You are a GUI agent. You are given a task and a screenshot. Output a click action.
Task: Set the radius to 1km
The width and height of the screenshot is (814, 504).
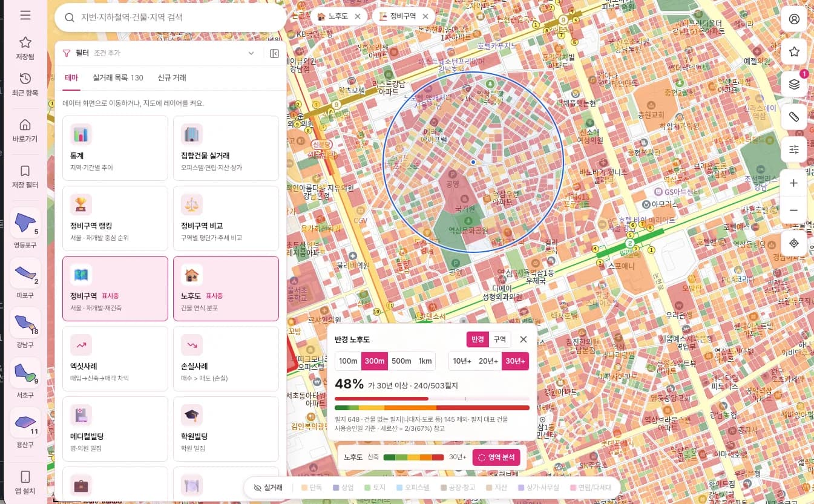point(425,361)
